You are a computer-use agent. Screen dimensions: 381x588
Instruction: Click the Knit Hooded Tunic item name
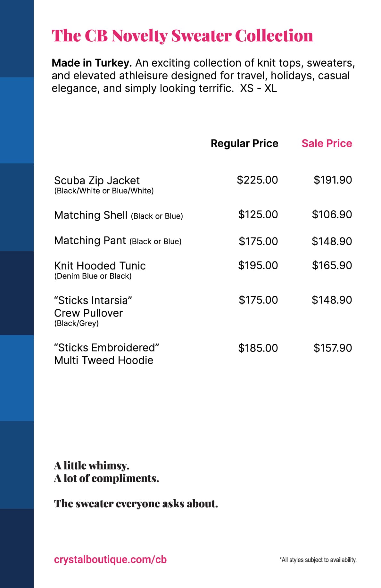click(100, 266)
